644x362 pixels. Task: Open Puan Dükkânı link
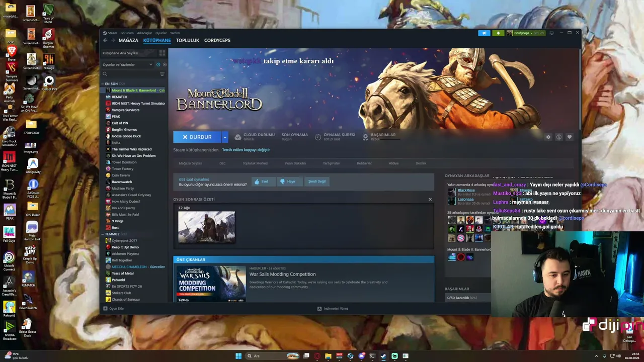point(295,163)
